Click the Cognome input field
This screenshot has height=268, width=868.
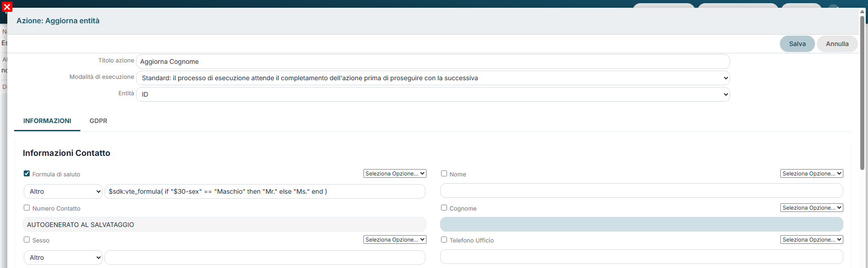(642, 224)
